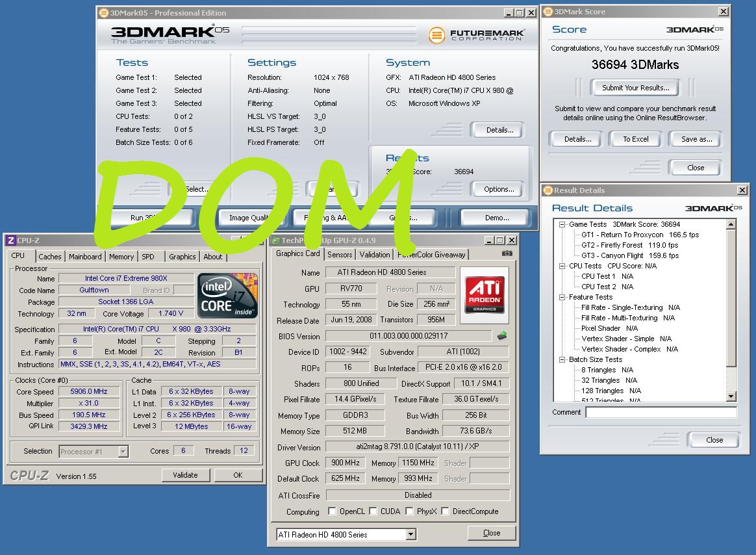
Task: Click the 3DMark Score window title icon
Action: point(548,12)
